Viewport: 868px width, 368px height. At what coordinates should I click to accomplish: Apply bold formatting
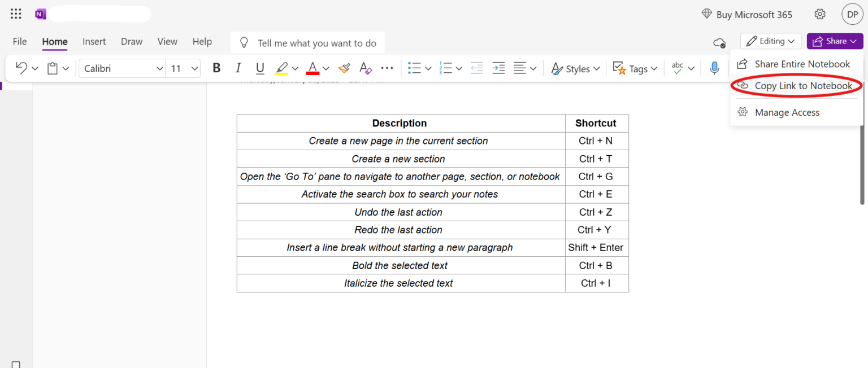click(216, 68)
